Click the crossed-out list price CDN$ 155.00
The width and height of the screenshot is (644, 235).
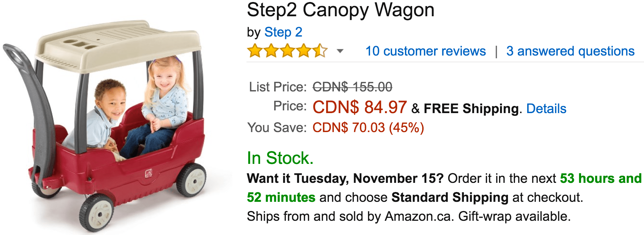point(352,87)
